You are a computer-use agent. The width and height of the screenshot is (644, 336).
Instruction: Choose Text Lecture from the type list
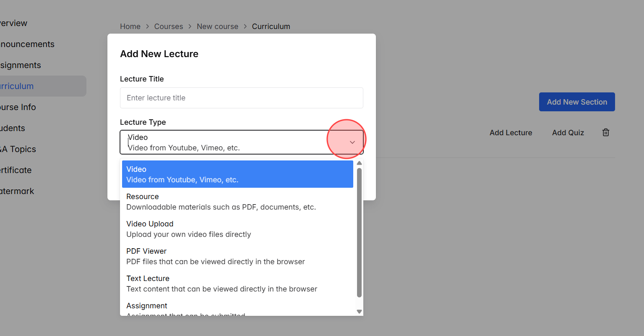[x=237, y=283]
